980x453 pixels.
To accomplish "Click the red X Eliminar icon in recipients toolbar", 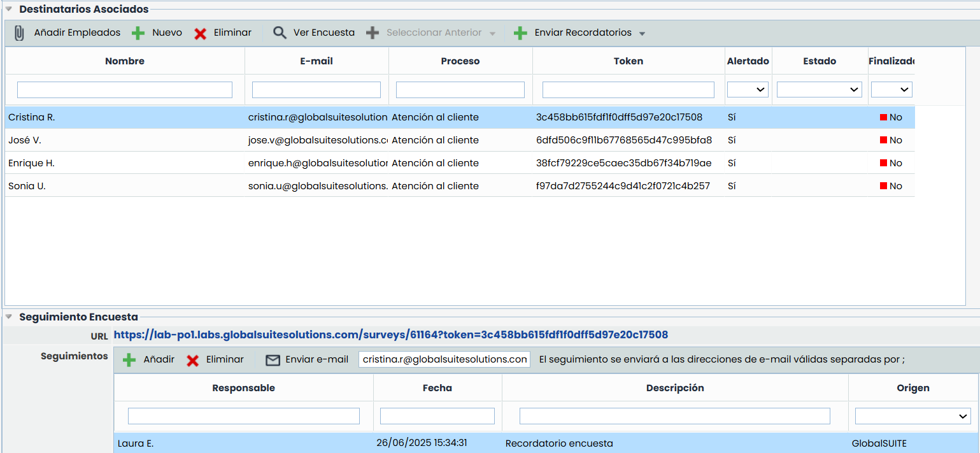I will pyautogui.click(x=201, y=33).
